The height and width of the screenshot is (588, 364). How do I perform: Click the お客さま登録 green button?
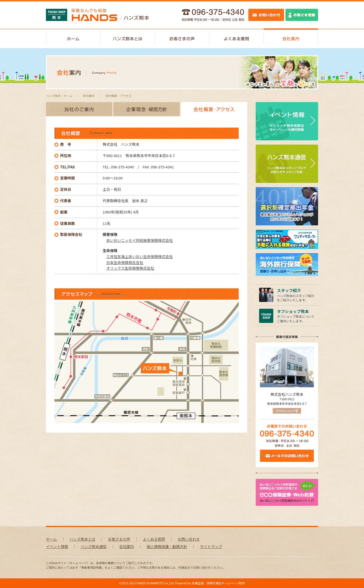(x=302, y=15)
